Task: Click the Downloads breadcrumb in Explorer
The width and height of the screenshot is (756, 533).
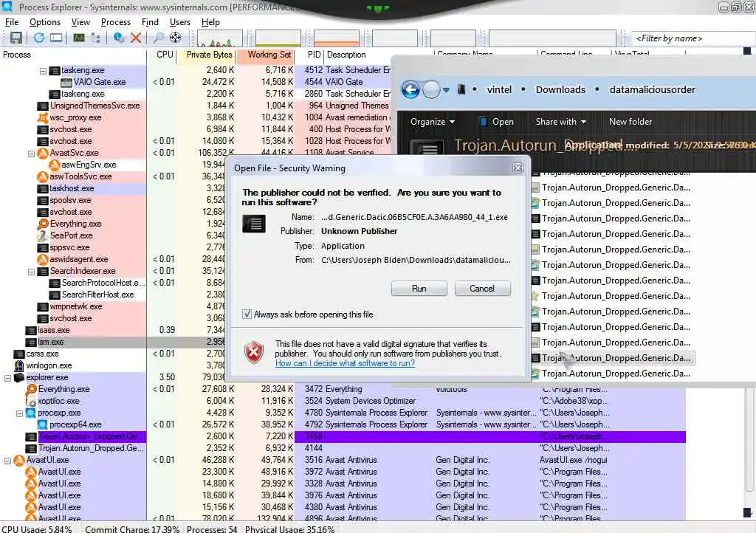Action: point(560,89)
